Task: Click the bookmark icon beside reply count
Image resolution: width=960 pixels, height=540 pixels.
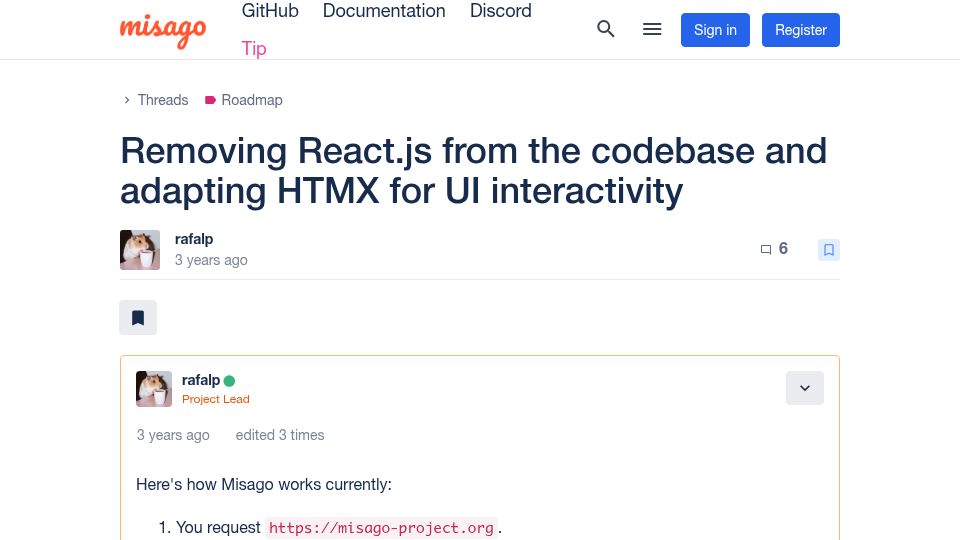Action: tap(828, 250)
